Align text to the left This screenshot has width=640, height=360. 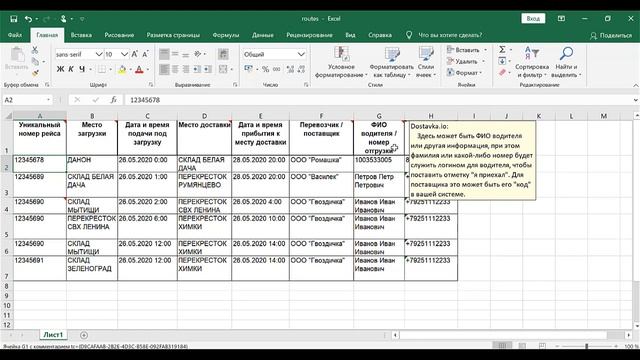pos(164,69)
